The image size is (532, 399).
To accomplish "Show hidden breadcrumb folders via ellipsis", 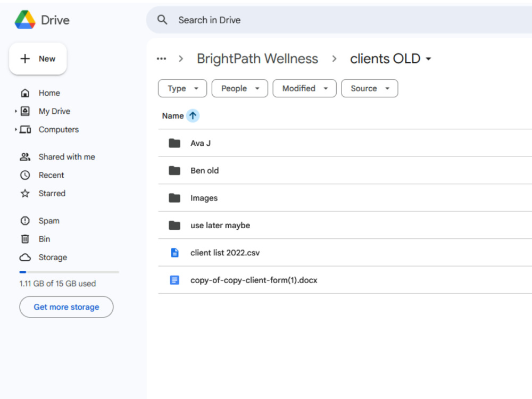I will tap(162, 59).
